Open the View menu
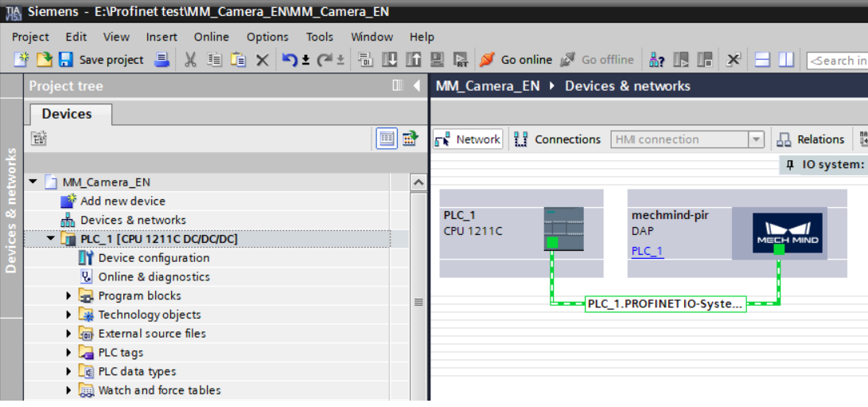 pyautogui.click(x=116, y=37)
